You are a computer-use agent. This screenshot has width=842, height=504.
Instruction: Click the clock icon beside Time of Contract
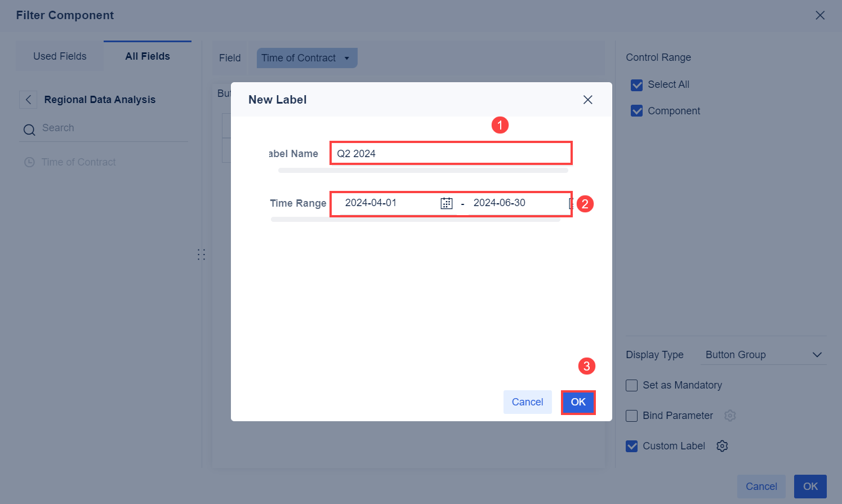coord(29,162)
